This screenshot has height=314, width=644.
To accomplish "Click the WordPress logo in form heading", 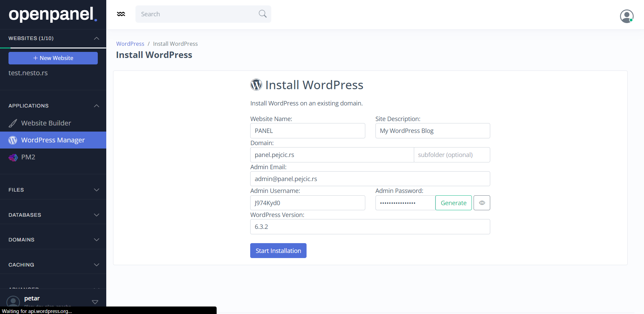I will point(256,85).
